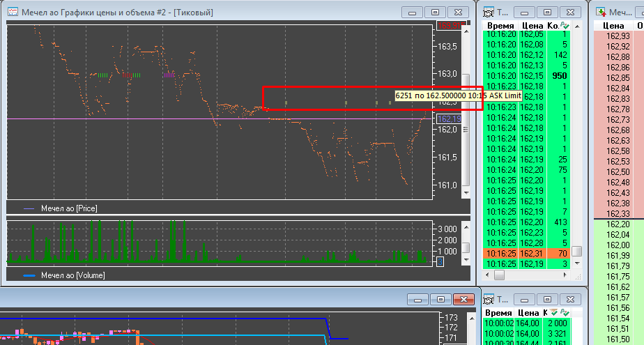
Task: Click the upper trades table window icon
Action: point(489,13)
